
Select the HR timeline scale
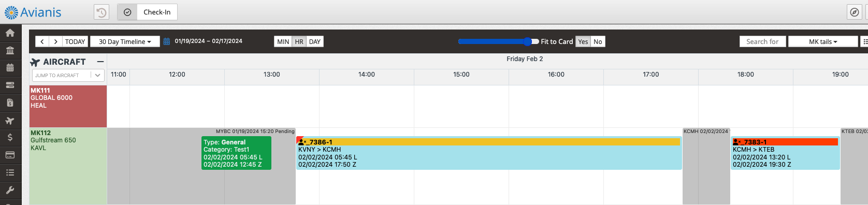coord(299,41)
